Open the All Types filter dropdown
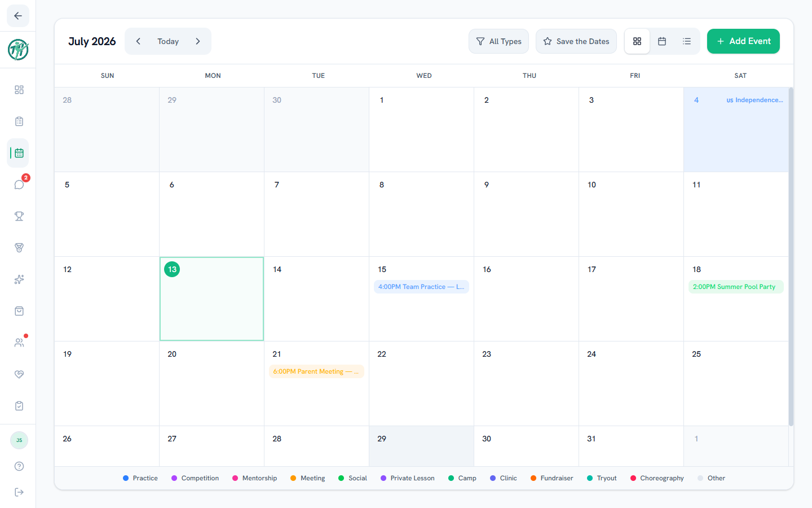812x508 pixels. point(498,41)
